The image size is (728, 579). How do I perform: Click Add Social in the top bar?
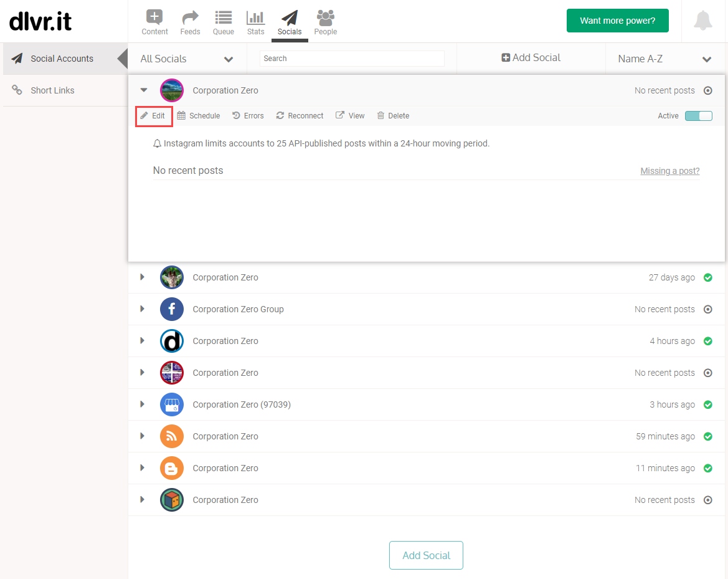pyautogui.click(x=531, y=57)
